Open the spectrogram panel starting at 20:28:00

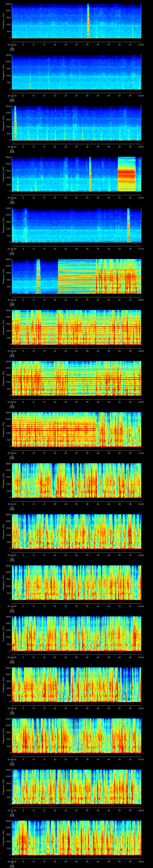(x=76, y=327)
